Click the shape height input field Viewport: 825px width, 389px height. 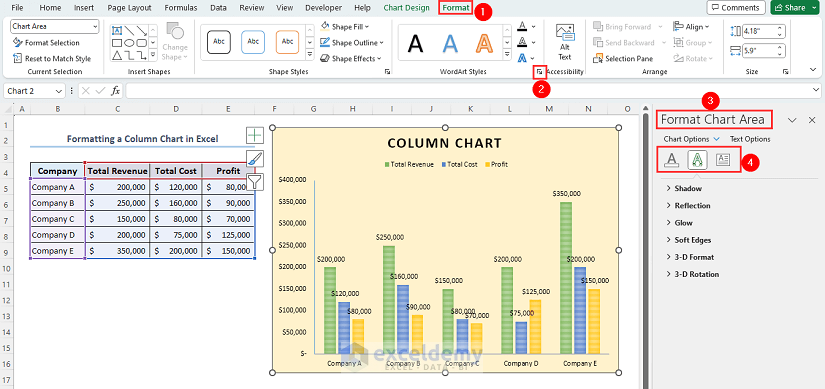758,32
